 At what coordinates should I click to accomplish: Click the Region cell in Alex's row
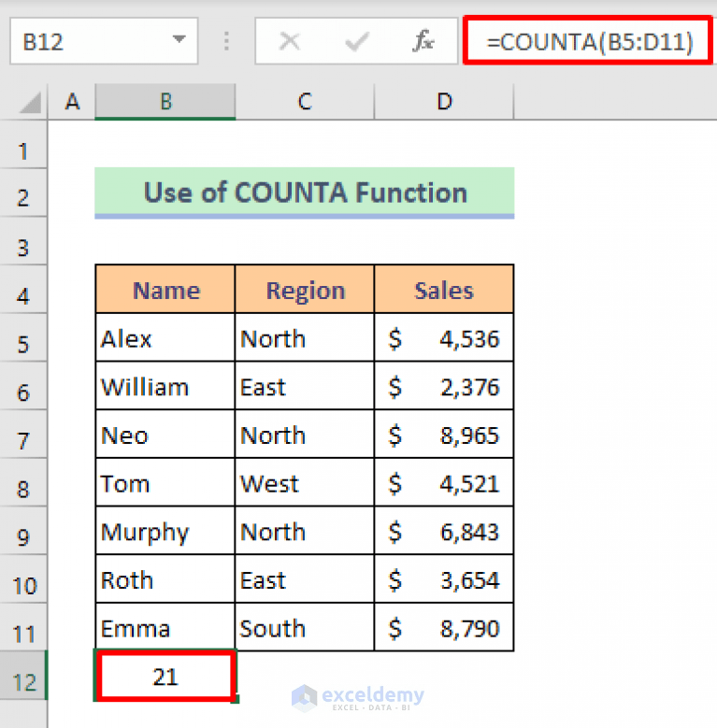(305, 338)
